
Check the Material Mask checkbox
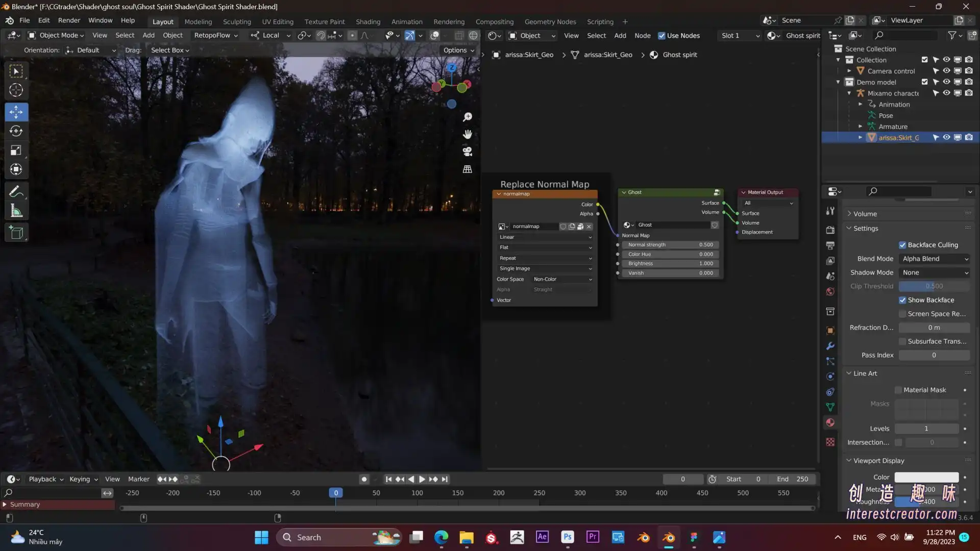tap(898, 390)
